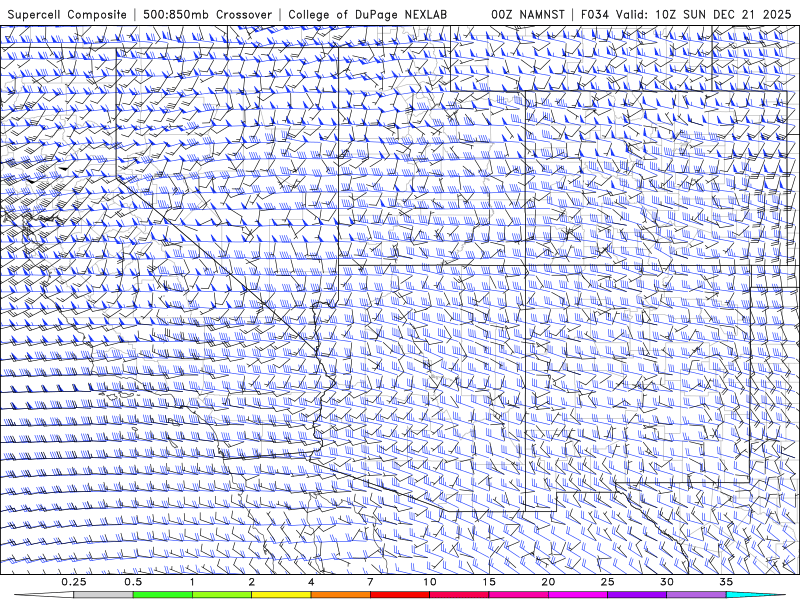Click the 15 label on the color scale
Screen dimensions: 800x600
click(x=489, y=582)
